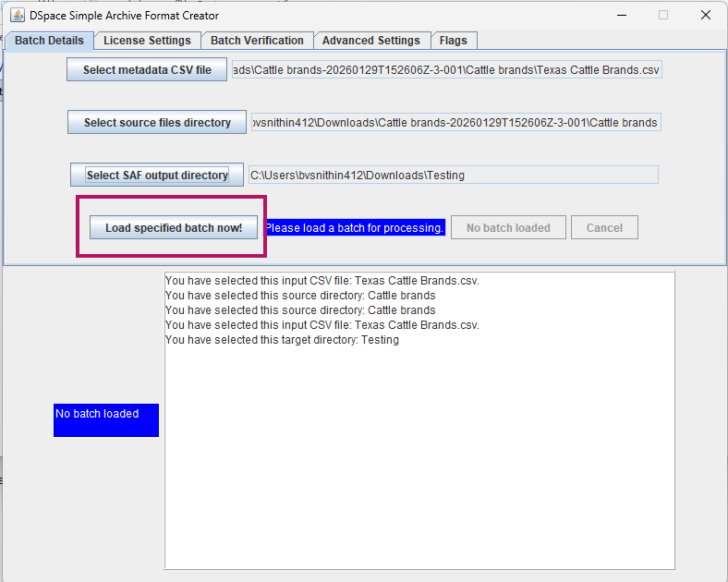Click the blue Please load a batch message

coord(355,227)
